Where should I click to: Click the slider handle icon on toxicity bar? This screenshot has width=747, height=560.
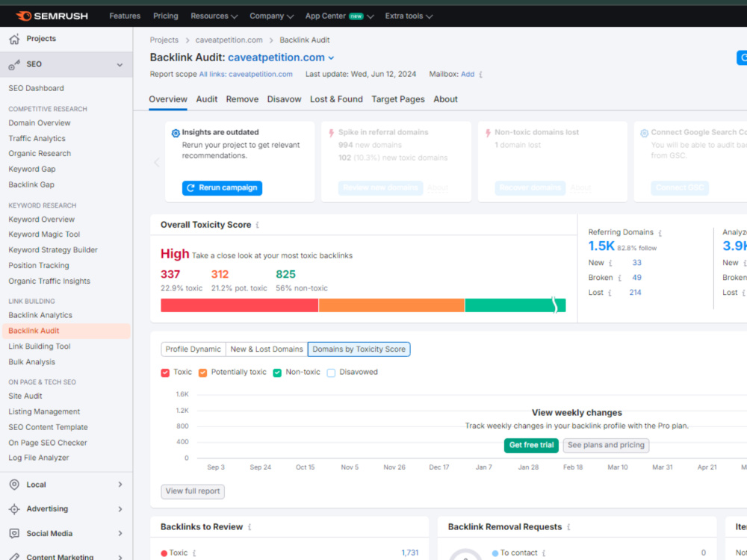554,305
